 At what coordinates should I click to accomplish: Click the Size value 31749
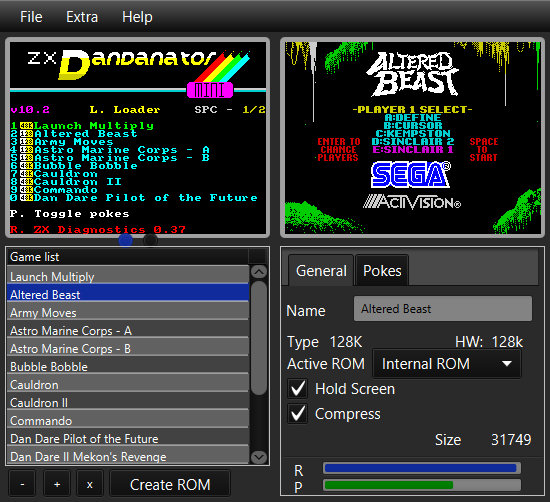(511, 440)
